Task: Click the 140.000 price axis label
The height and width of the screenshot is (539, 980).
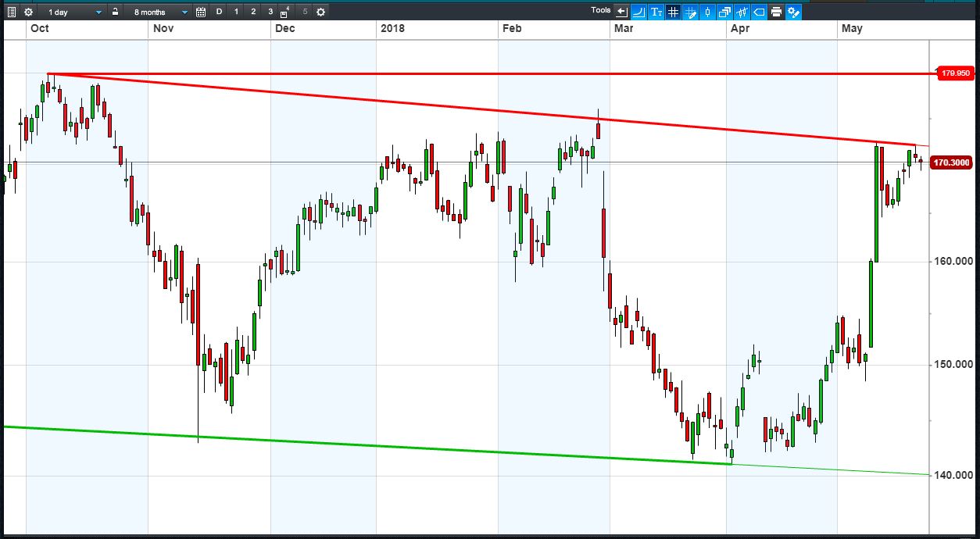Action: 953,475
